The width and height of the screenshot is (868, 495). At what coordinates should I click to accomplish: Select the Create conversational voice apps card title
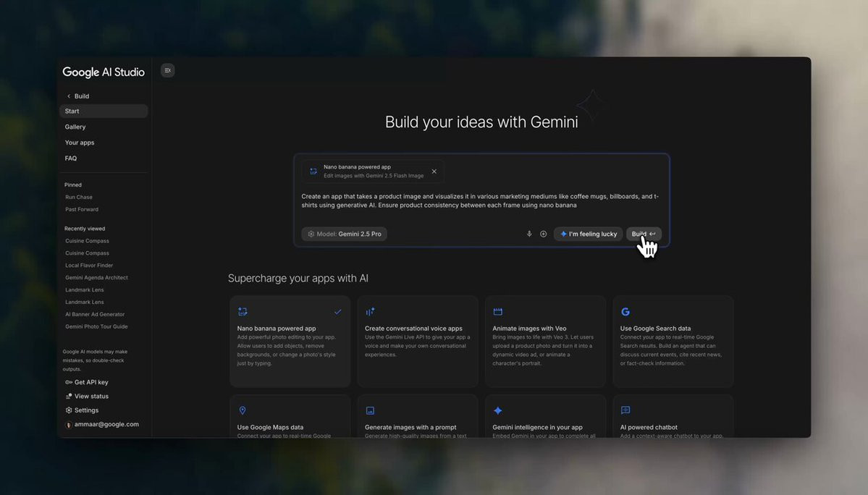(x=413, y=328)
